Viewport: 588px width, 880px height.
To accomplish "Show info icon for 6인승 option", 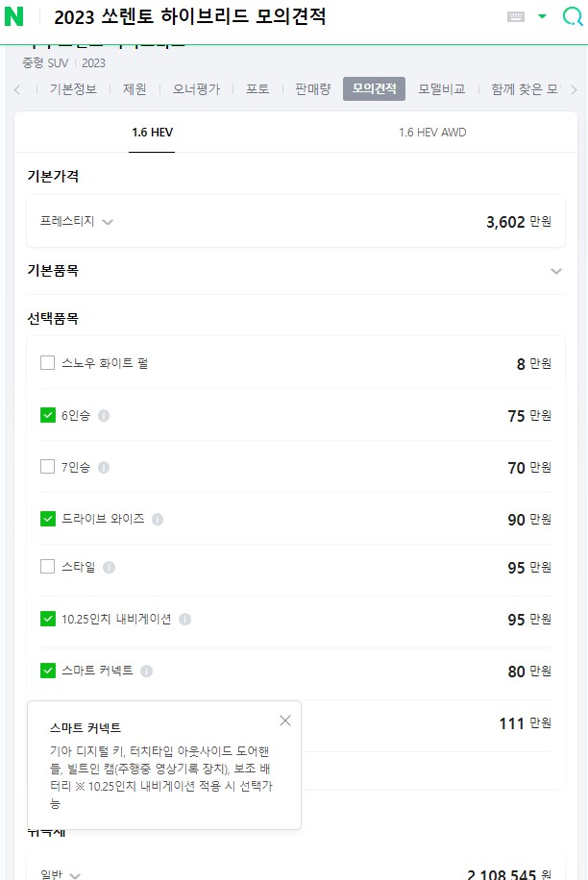I will click(x=104, y=416).
